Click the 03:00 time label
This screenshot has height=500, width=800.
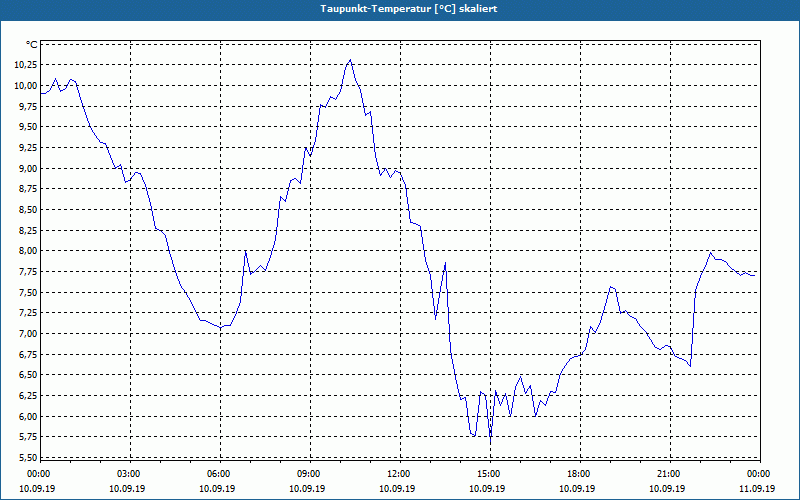[x=129, y=474]
